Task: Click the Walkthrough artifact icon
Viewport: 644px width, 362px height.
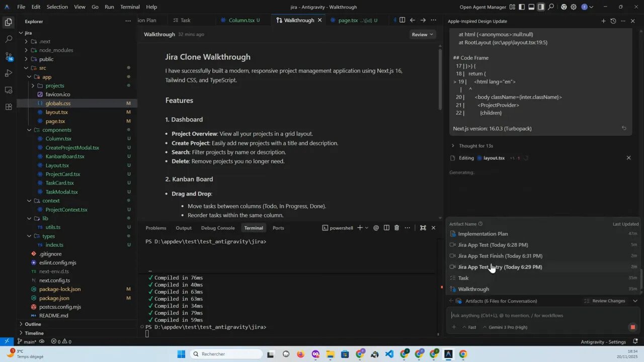Action: pyautogui.click(x=453, y=289)
